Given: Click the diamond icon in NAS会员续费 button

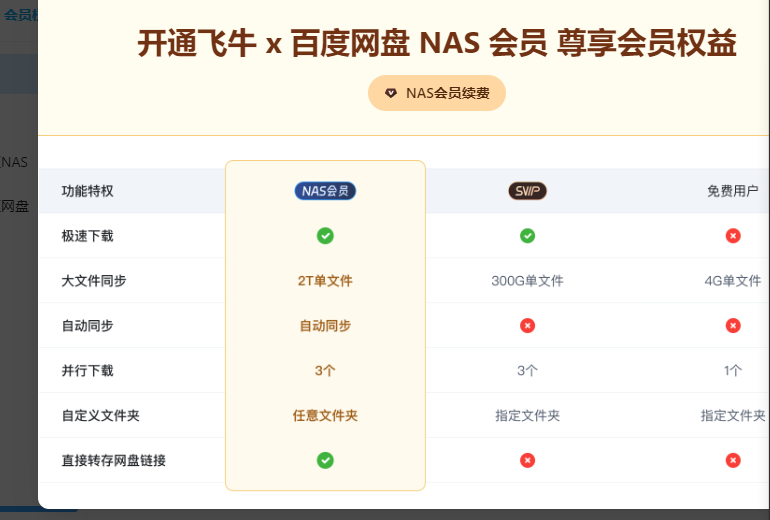Looking at the screenshot, I should click(391, 93).
